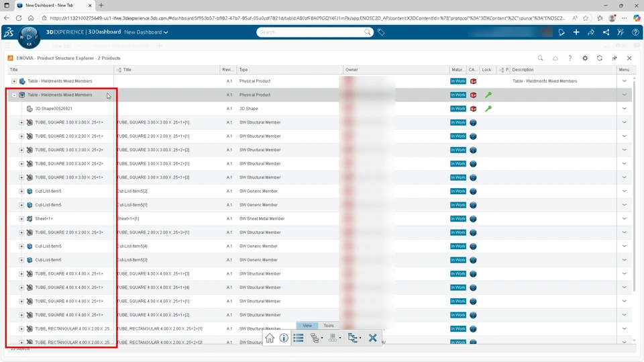The image size is (644, 362).
Task: Select the org-chart view icon
Action: point(333,338)
